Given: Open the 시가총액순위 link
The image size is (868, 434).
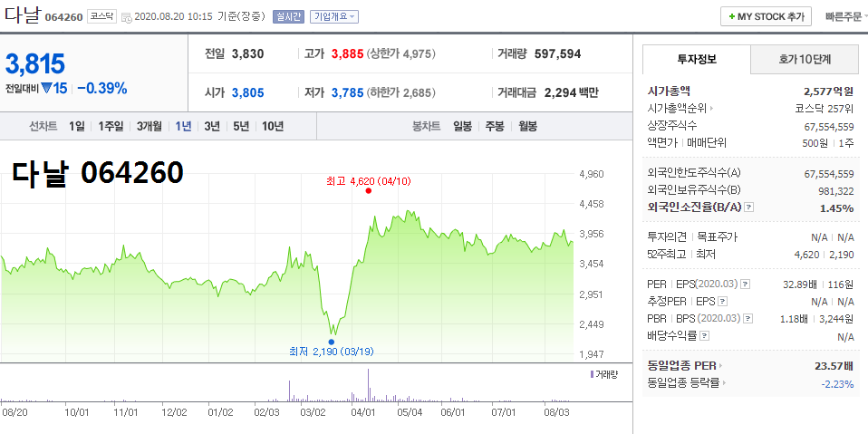Looking at the screenshot, I should (680, 109).
